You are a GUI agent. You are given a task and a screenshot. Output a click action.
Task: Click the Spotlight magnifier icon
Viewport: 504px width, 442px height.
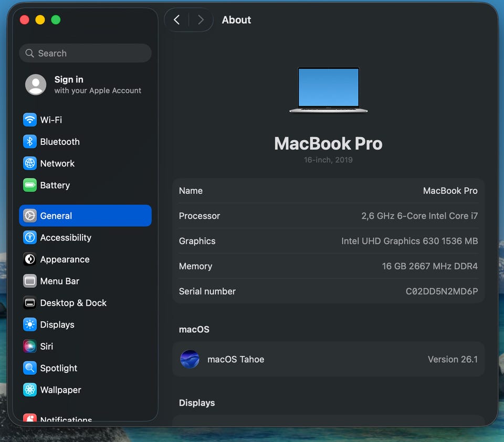pyautogui.click(x=30, y=368)
